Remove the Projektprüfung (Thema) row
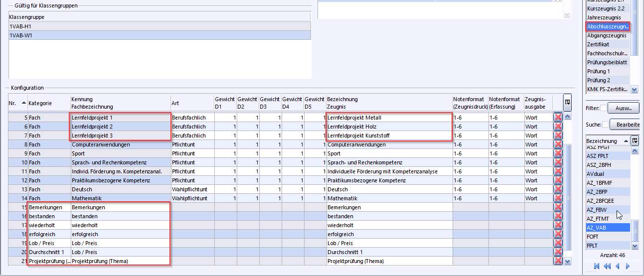644x276 pixels. tap(558, 261)
